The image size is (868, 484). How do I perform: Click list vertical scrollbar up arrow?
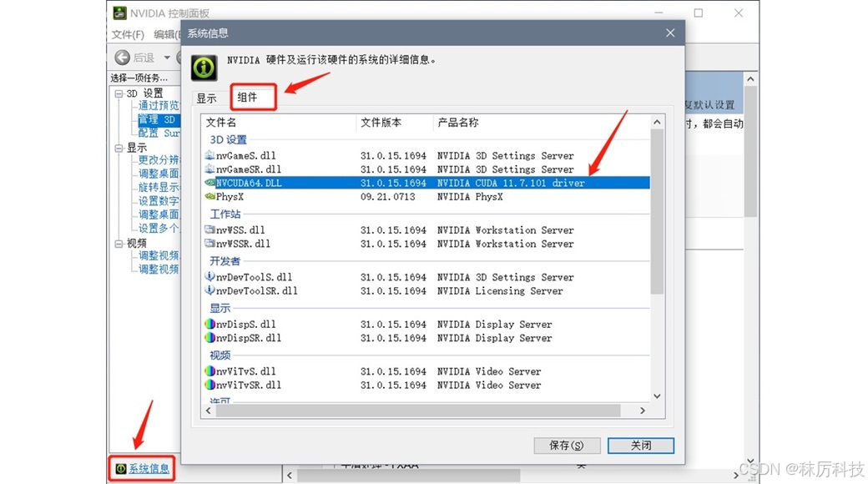pyautogui.click(x=657, y=122)
